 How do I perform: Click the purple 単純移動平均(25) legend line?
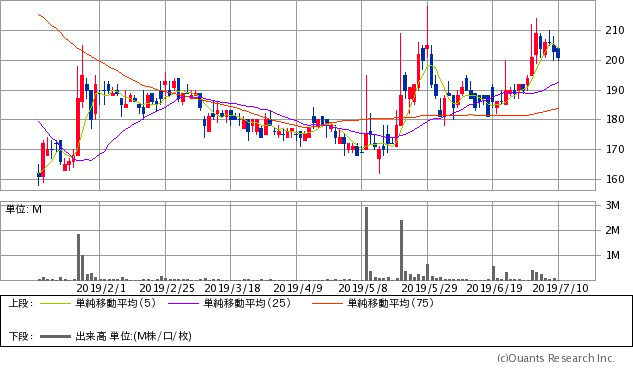coord(184,303)
